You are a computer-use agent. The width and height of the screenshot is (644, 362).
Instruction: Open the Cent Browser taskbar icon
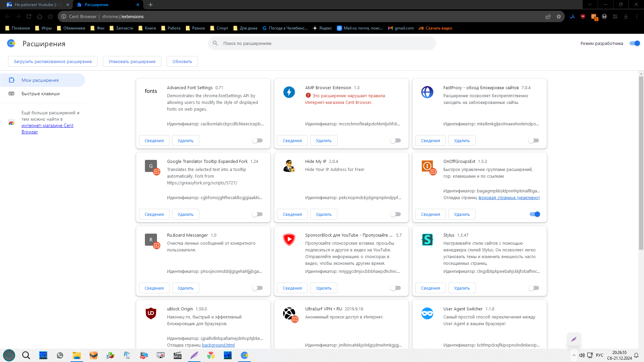245,355
